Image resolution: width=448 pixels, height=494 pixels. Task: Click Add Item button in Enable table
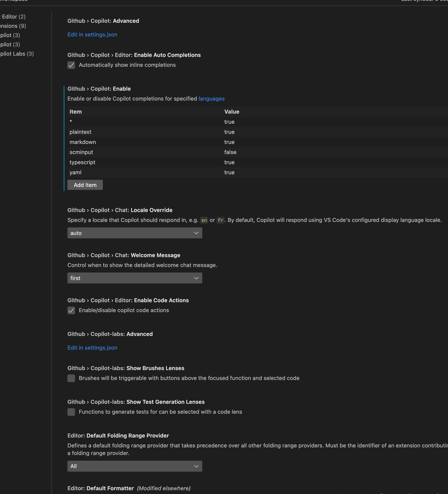[x=85, y=184]
